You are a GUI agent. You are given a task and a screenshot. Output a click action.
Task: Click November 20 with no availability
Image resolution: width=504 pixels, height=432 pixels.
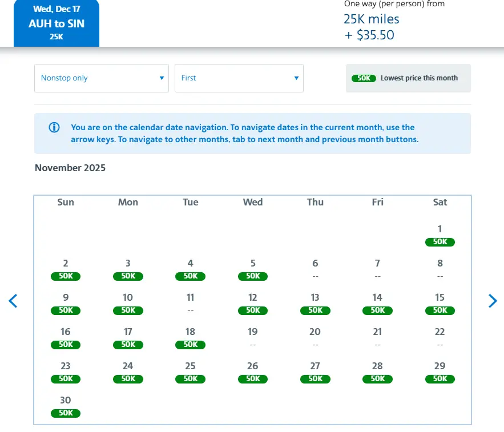315,338
